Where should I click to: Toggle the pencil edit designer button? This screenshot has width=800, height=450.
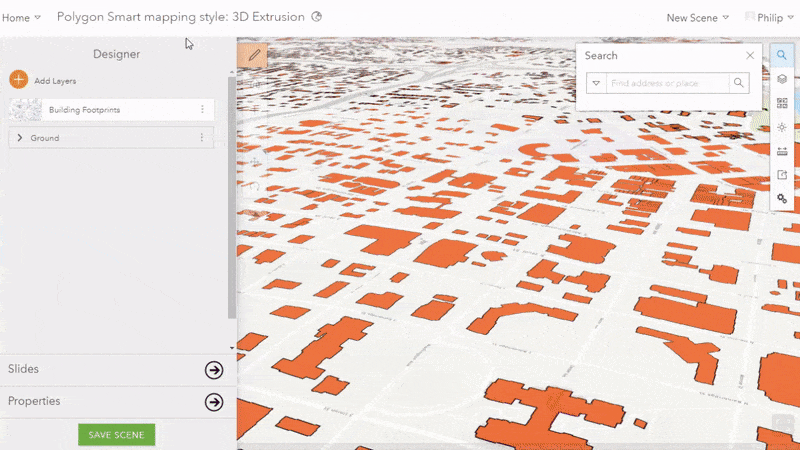point(254,55)
